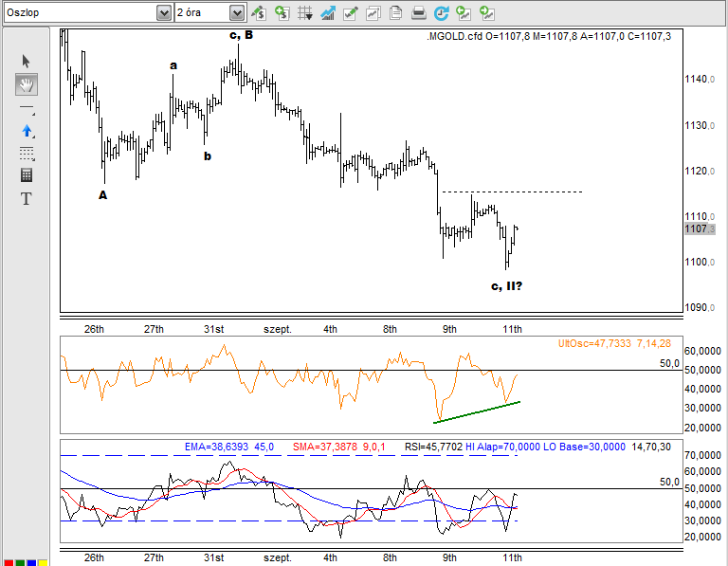Click the 1130,0 price axis label
The image size is (728, 566).
coord(700,125)
